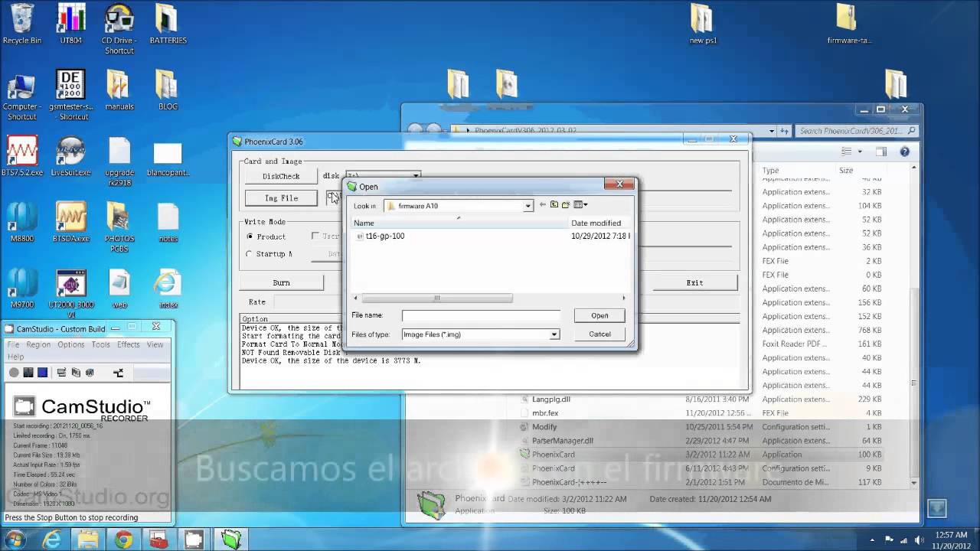980x551 pixels.
Task: Click the Explorer search box
Action: 856,131
